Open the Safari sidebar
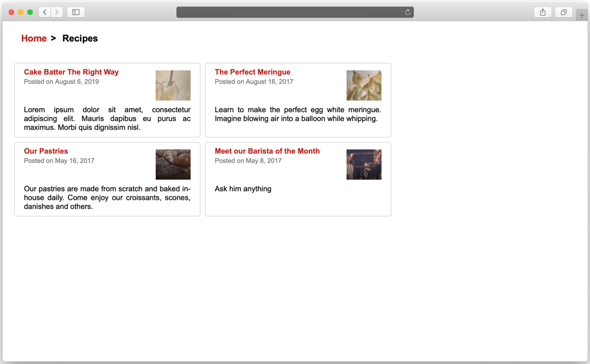The image size is (590, 364). pyautogui.click(x=76, y=12)
